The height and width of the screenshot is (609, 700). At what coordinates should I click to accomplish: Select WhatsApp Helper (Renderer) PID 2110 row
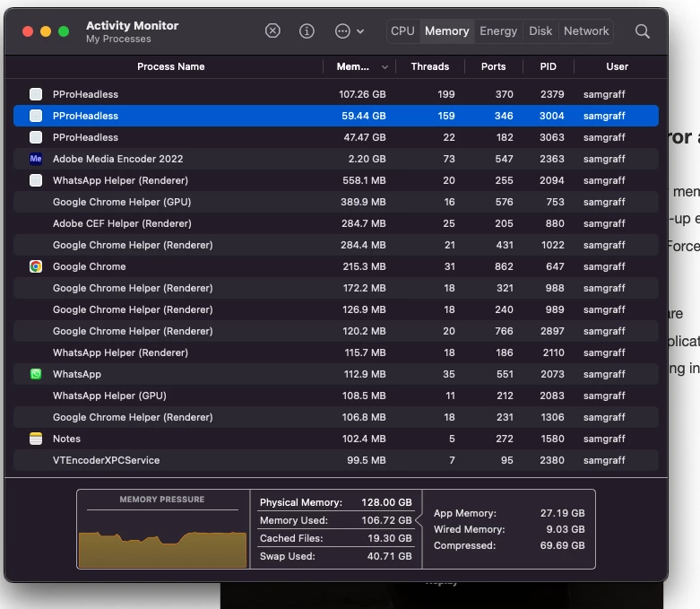tap(336, 352)
